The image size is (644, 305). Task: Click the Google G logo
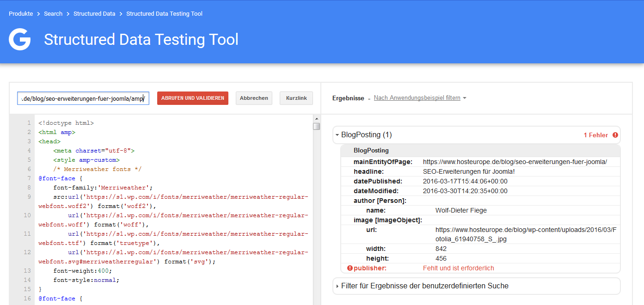coord(20,39)
